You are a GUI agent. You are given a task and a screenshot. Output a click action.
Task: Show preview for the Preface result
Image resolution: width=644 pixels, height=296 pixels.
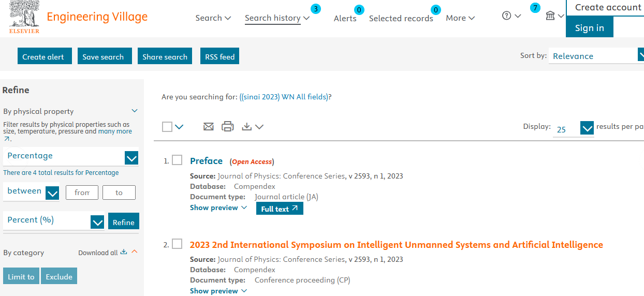(218, 208)
